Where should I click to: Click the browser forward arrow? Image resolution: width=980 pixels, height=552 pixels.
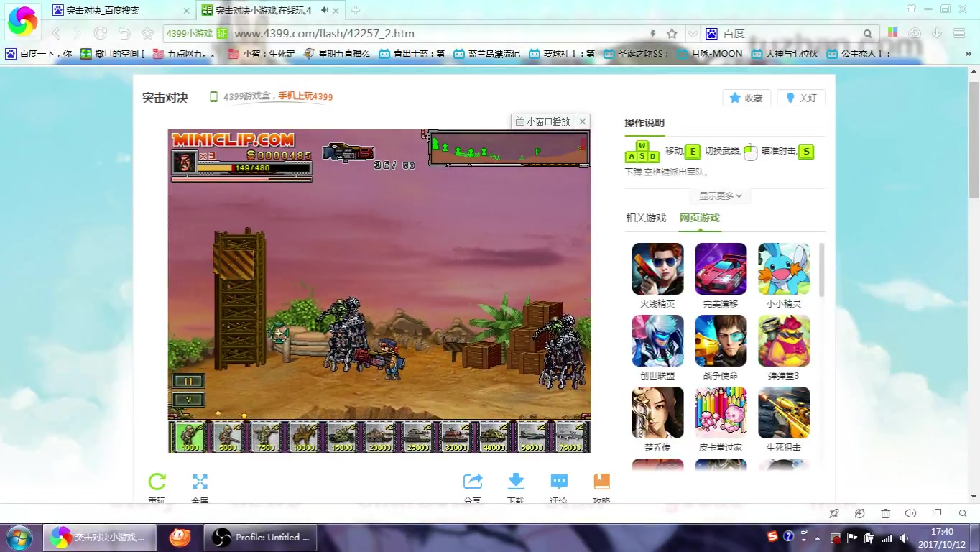[78, 33]
